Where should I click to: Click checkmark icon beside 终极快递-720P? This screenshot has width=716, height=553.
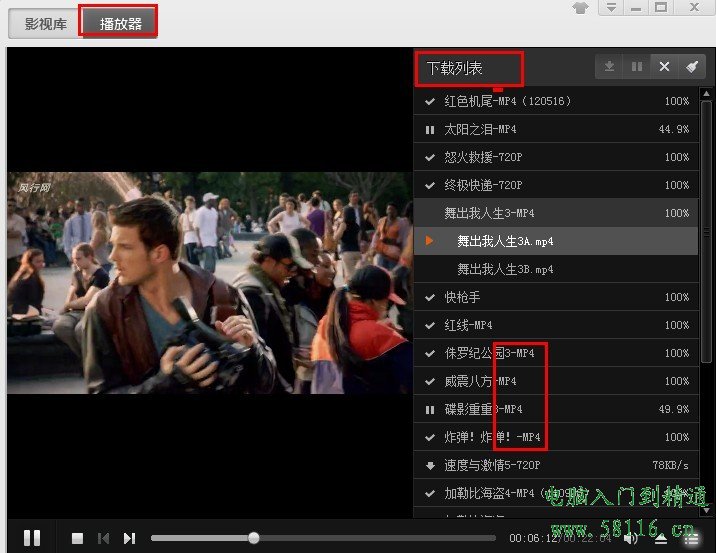tap(430, 185)
